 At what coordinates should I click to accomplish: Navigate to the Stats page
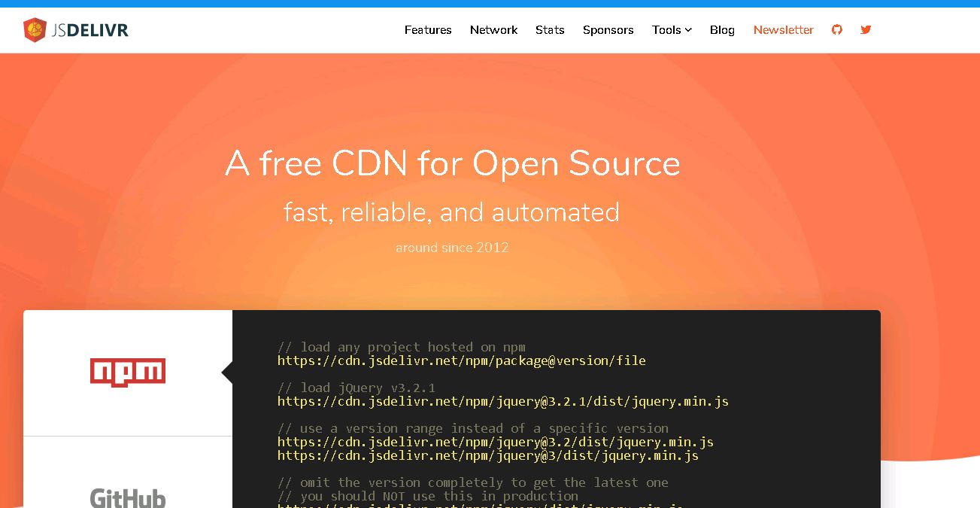(550, 30)
